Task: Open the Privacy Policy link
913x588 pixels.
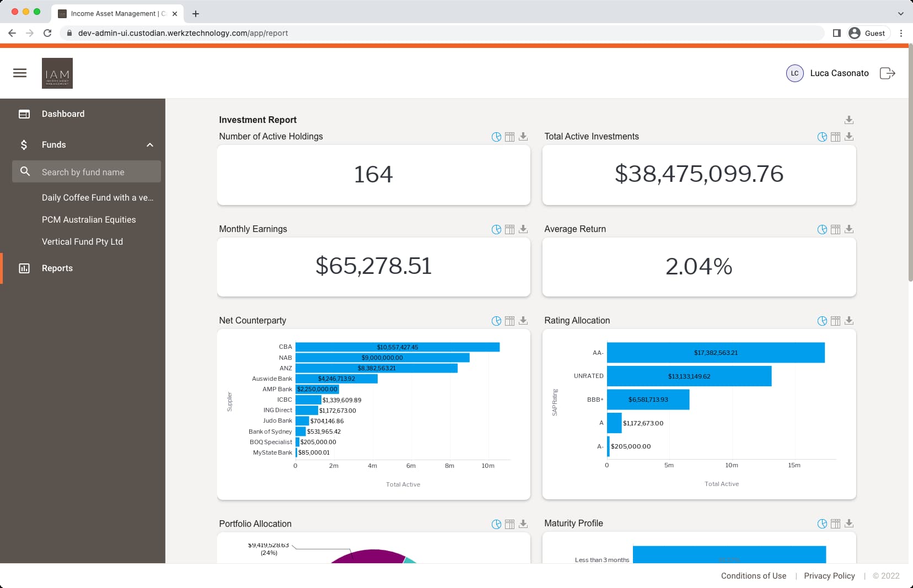Action: click(x=829, y=575)
